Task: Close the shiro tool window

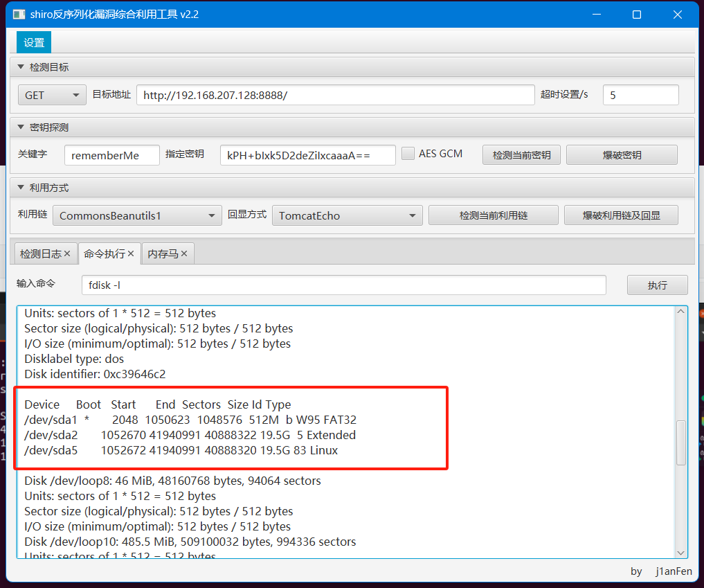Action: click(x=678, y=15)
